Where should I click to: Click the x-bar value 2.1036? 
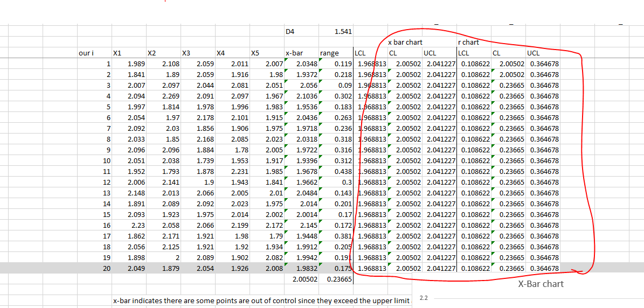pyautogui.click(x=301, y=96)
